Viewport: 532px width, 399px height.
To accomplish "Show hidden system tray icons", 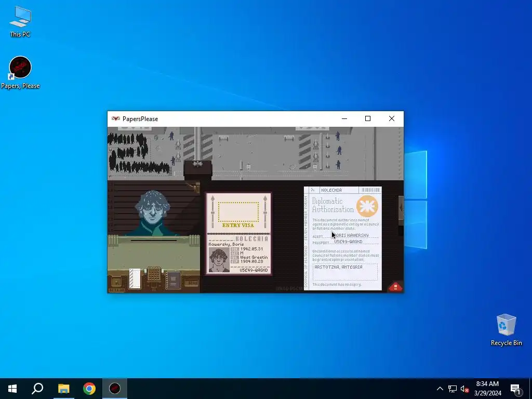I will coord(440,389).
